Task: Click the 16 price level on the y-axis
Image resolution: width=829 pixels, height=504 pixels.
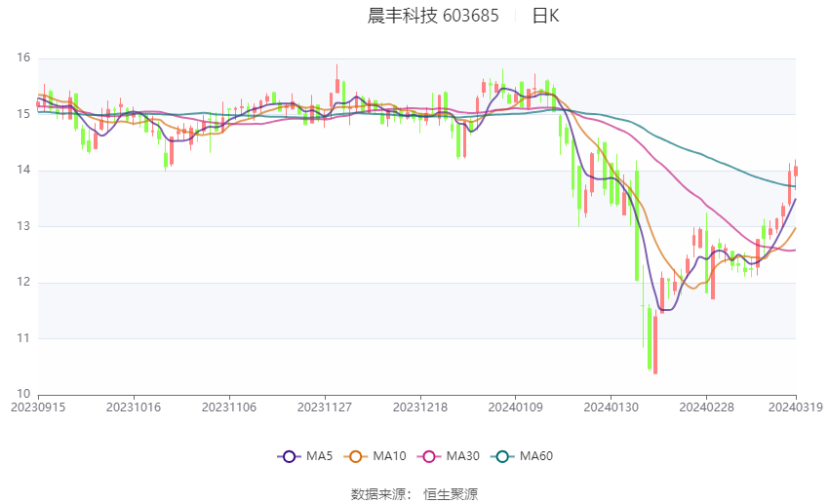Action: tap(24, 58)
